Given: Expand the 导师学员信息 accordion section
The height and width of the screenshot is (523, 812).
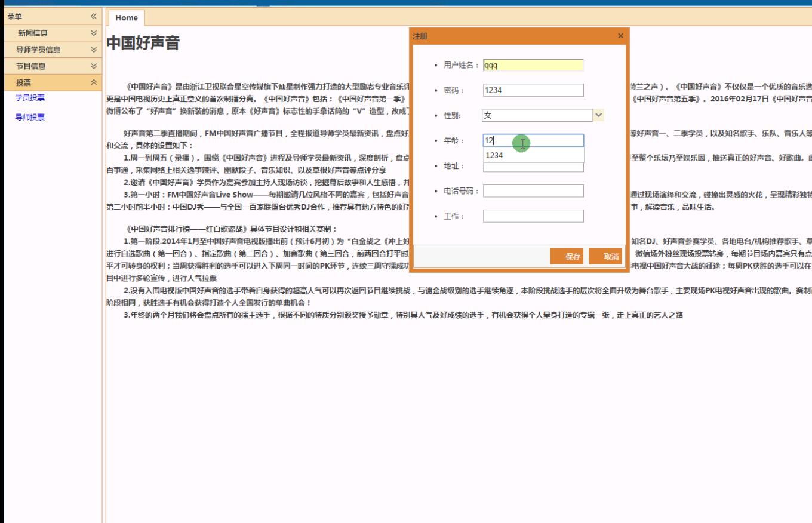Looking at the screenshot, I should [x=94, y=50].
